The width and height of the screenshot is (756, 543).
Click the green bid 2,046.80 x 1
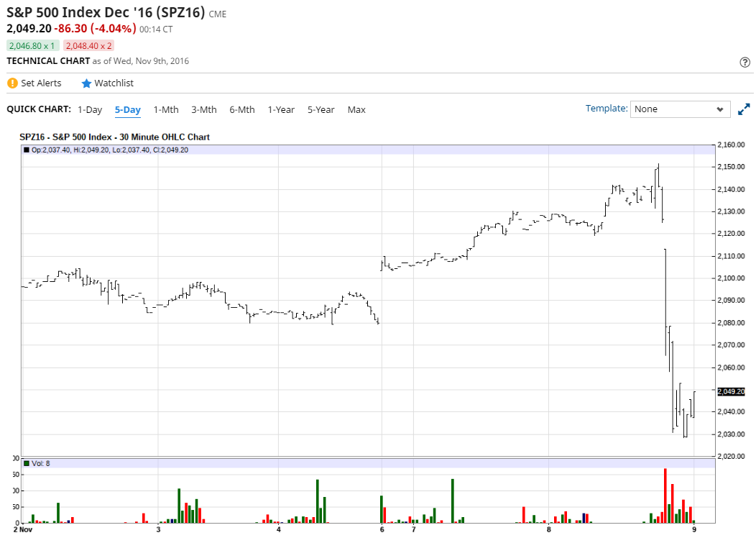(x=32, y=46)
